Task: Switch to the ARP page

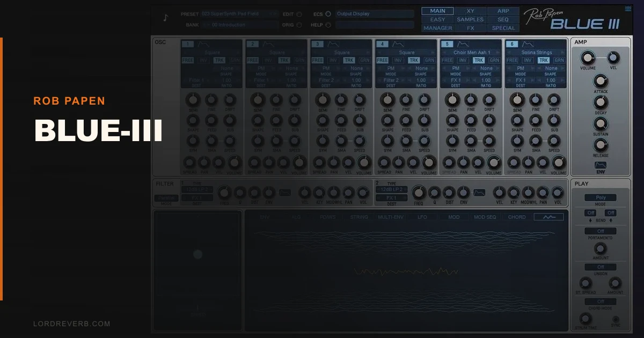Action: click(503, 11)
